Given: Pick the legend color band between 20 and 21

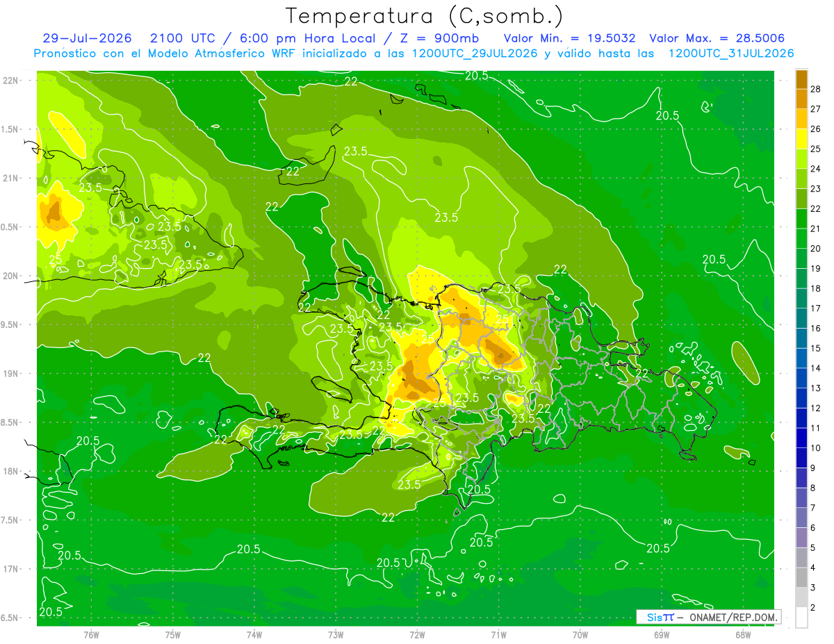Looking at the screenshot, I should tap(801, 238).
